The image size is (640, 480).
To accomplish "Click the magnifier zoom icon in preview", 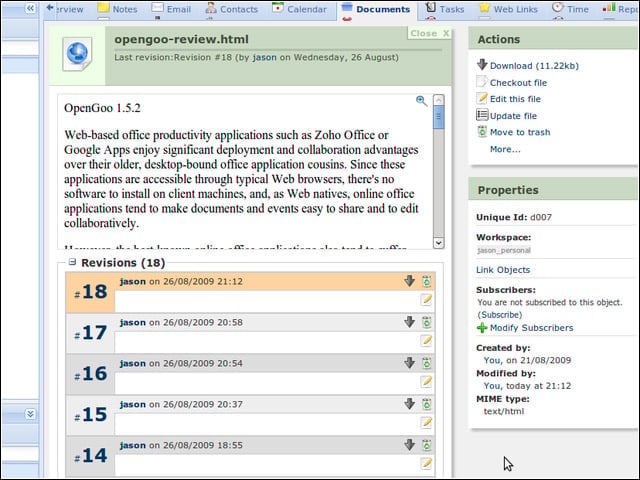I will 421,101.
